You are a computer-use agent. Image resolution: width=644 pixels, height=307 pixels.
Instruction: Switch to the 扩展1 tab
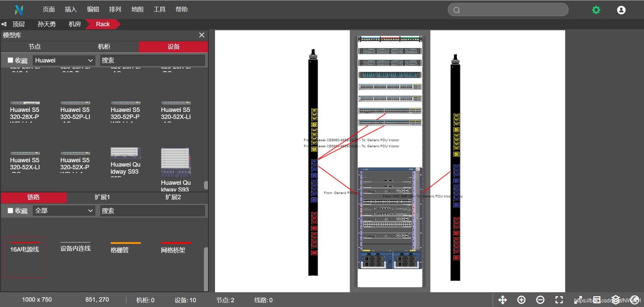click(102, 197)
